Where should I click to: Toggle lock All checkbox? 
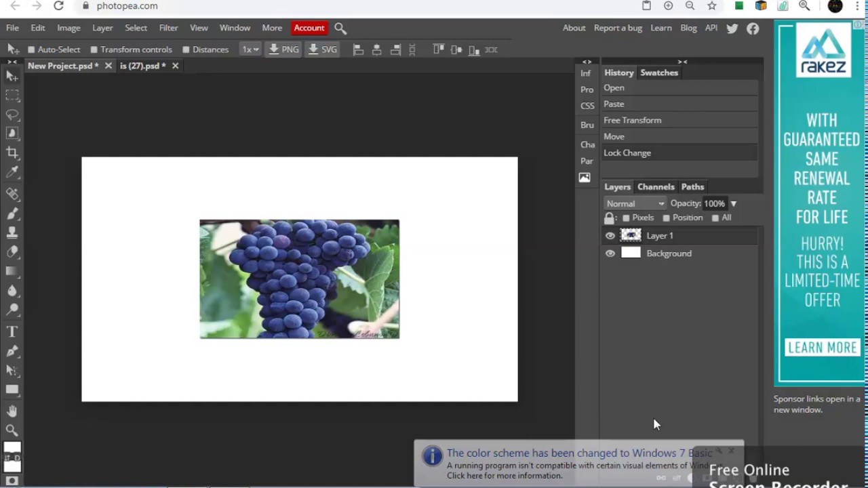tap(715, 218)
